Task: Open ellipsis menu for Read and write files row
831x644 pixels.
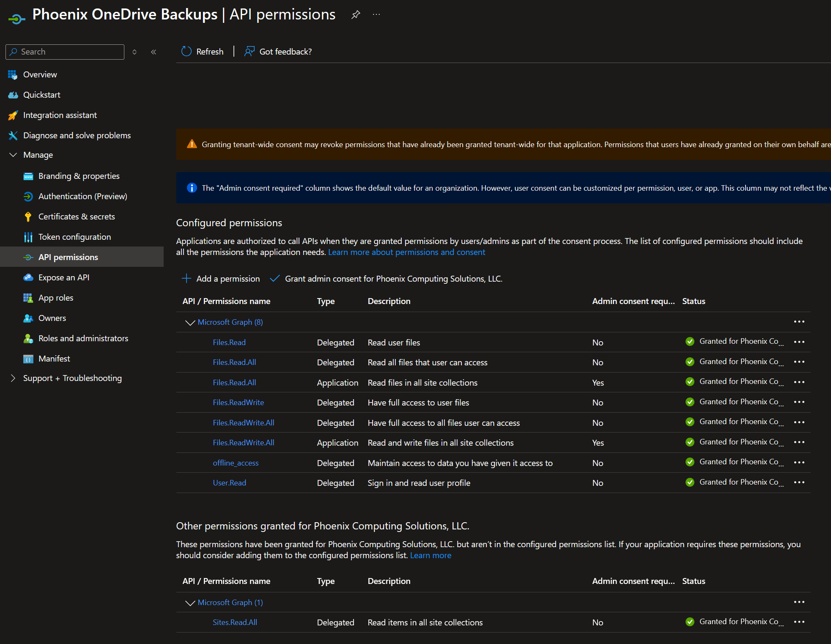Action: pyautogui.click(x=799, y=442)
